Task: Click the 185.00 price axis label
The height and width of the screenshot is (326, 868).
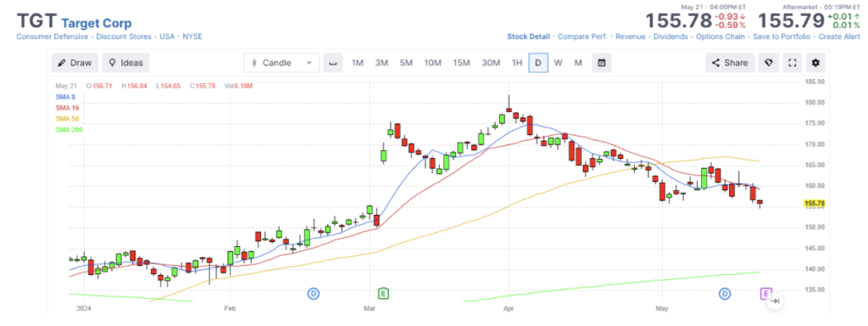Action: point(814,81)
